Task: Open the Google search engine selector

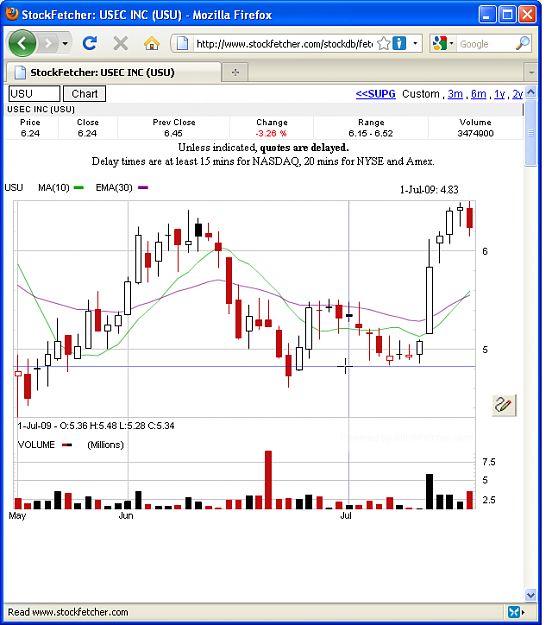Action: [x=443, y=43]
